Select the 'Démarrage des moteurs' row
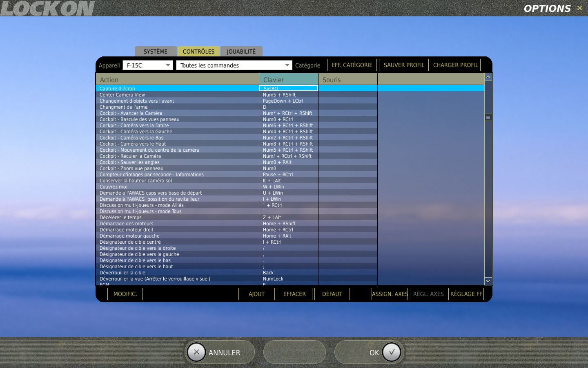Viewport: 588px width, 368px height. [x=127, y=224]
